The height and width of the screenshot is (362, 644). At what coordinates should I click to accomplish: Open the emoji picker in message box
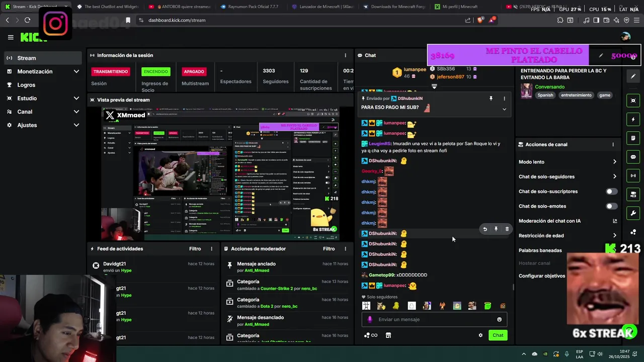pyautogui.click(x=499, y=319)
